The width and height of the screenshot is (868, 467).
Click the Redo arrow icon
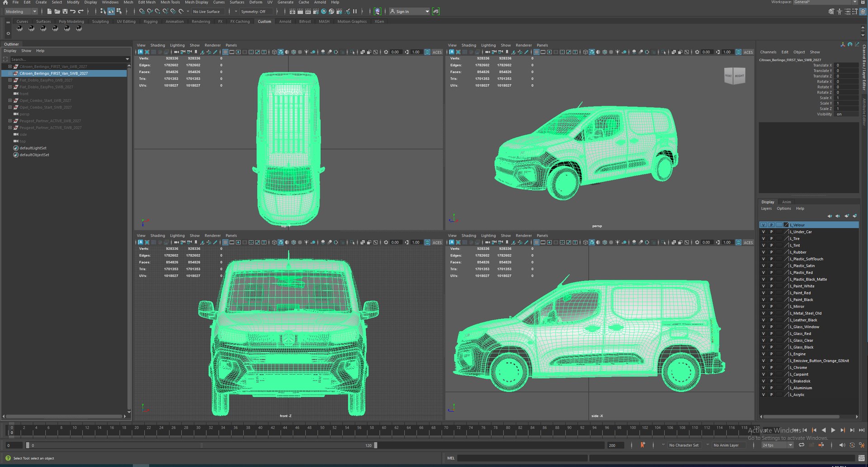tap(81, 11)
